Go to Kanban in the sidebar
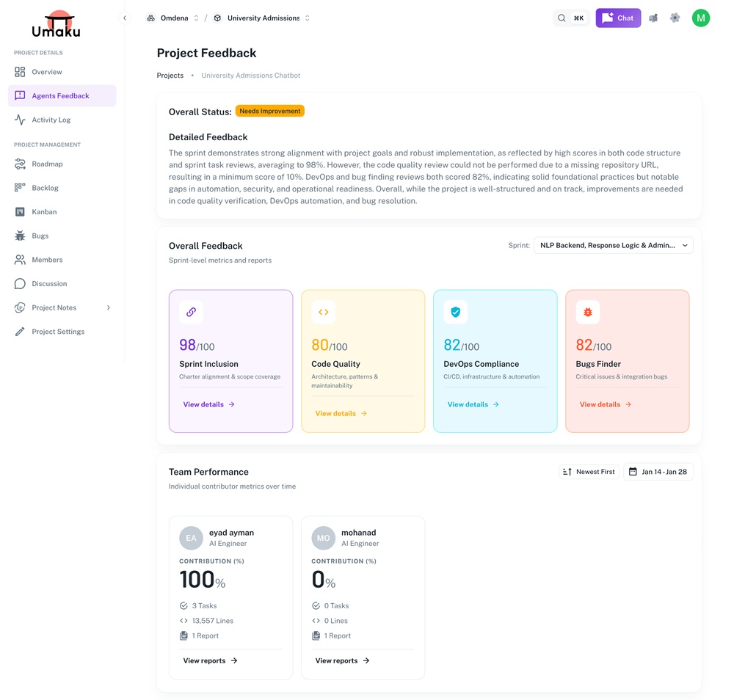 pos(44,212)
